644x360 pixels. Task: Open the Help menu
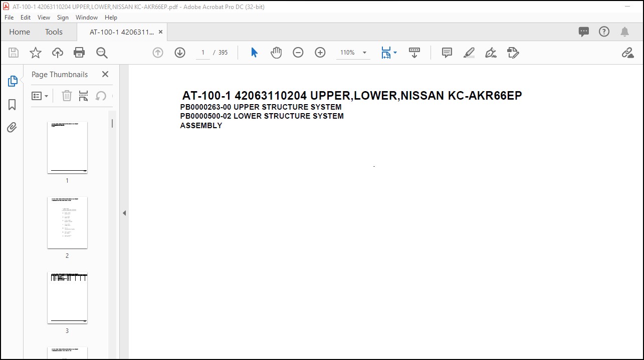[x=111, y=17]
